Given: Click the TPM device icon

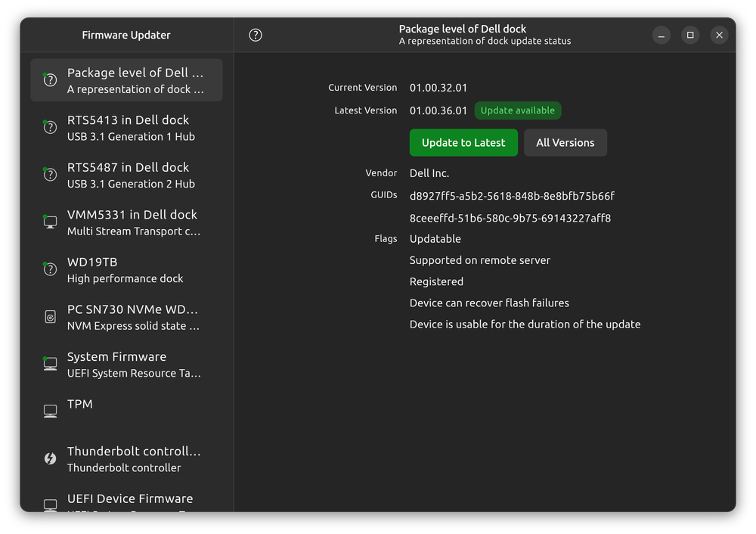Looking at the screenshot, I should [49, 411].
